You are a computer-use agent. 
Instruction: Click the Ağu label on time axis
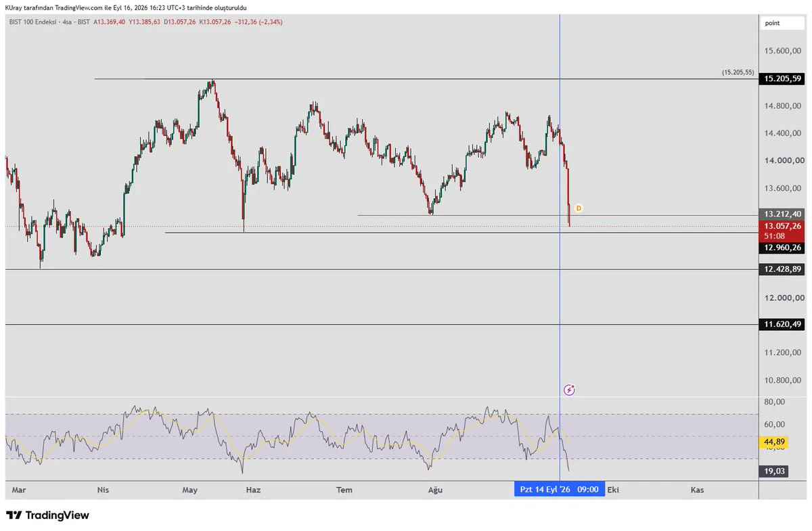tap(436, 490)
